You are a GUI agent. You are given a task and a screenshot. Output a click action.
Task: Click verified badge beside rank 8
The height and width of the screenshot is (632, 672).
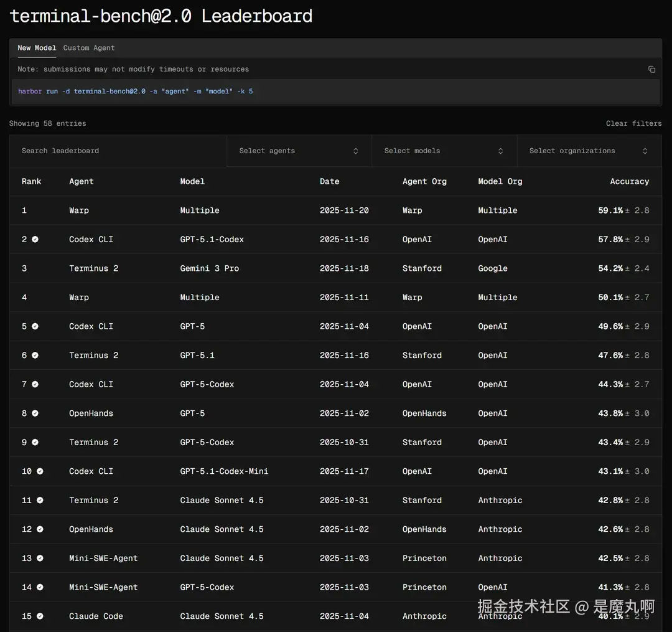(x=35, y=413)
